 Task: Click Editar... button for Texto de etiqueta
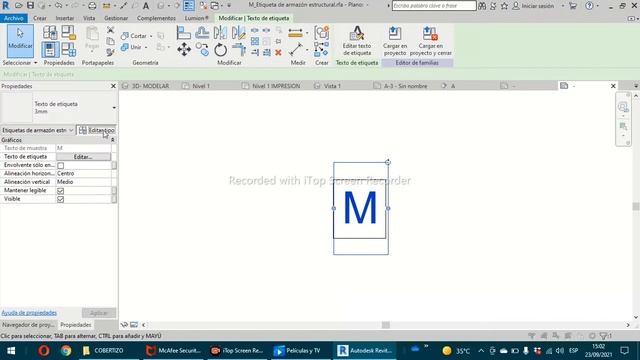[83, 157]
